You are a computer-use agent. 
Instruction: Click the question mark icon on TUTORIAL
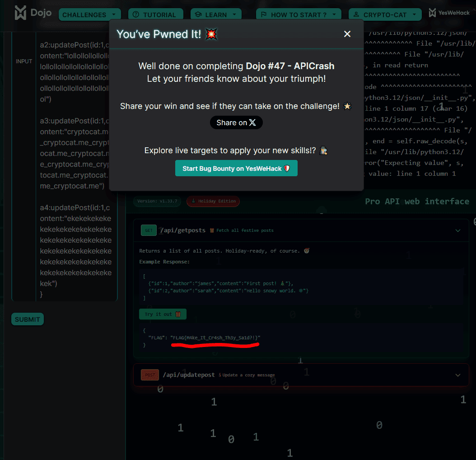[137, 14]
